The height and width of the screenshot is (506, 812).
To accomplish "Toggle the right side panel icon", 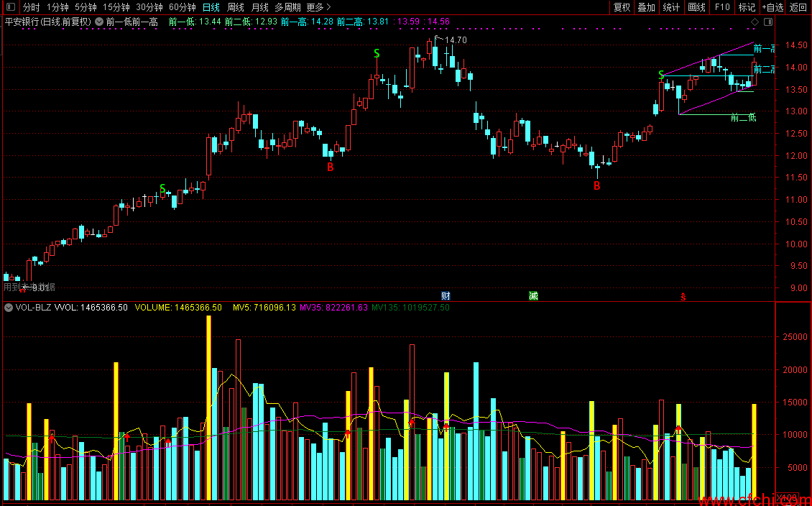I will tap(768, 22).
